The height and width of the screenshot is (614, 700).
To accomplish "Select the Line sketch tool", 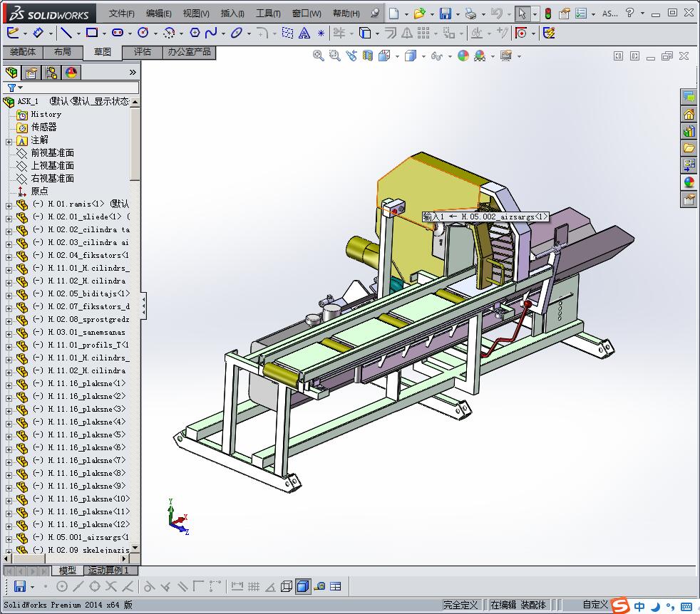I will (x=66, y=33).
